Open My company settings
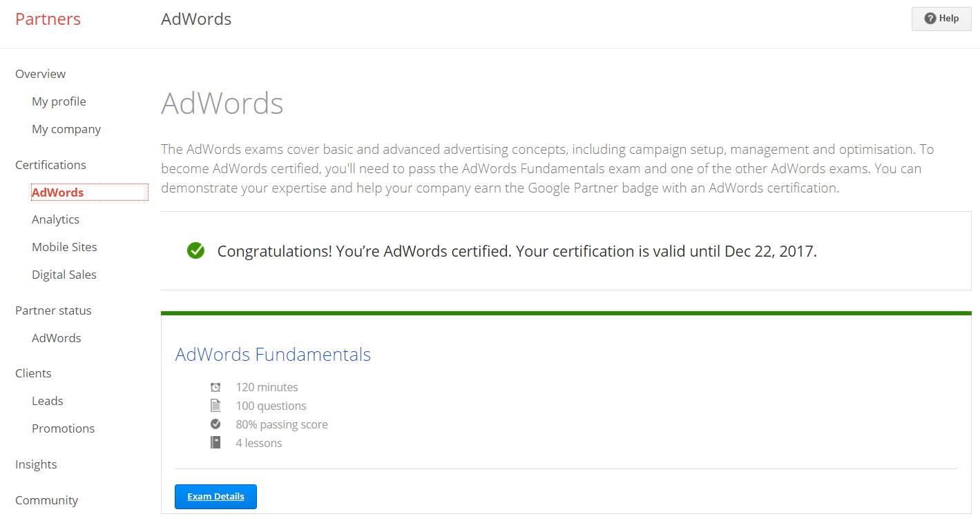The width and height of the screenshot is (980, 523). [66, 128]
